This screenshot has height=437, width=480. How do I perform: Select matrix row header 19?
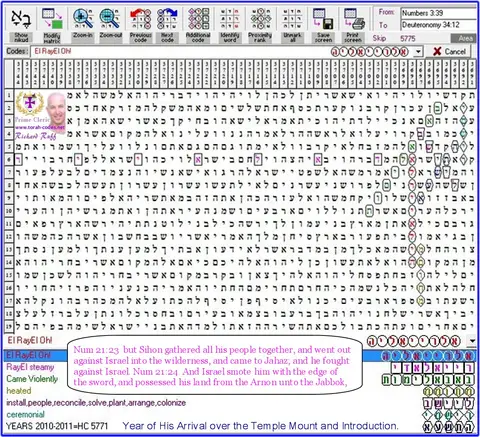click(9, 326)
